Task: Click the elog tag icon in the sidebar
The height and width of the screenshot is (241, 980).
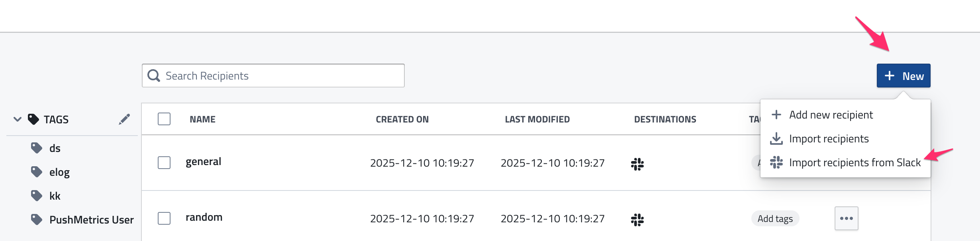Action: 37,172
